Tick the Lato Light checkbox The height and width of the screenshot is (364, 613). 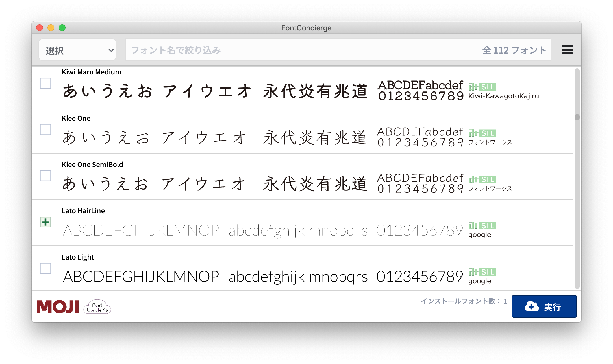click(x=45, y=268)
